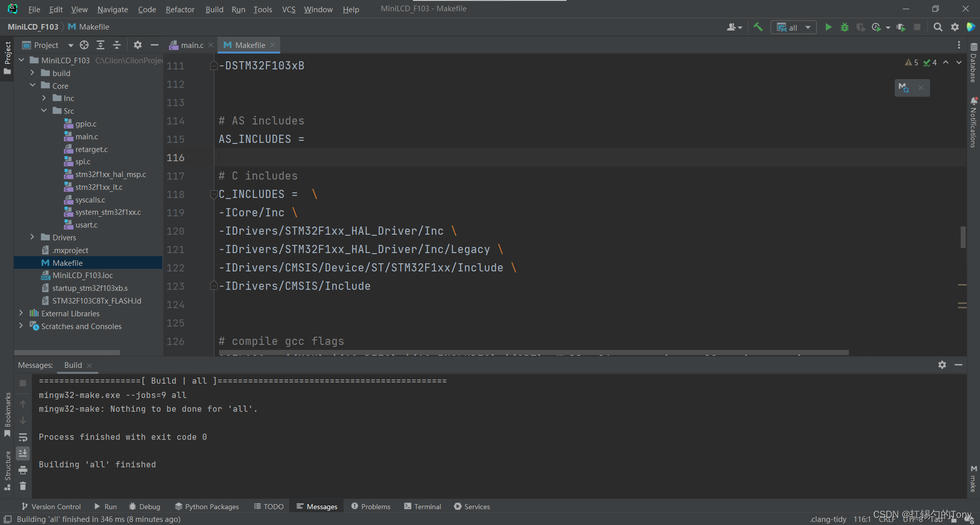Switch to the main.c editor tab
The height and width of the screenshot is (525, 980).
pos(191,45)
